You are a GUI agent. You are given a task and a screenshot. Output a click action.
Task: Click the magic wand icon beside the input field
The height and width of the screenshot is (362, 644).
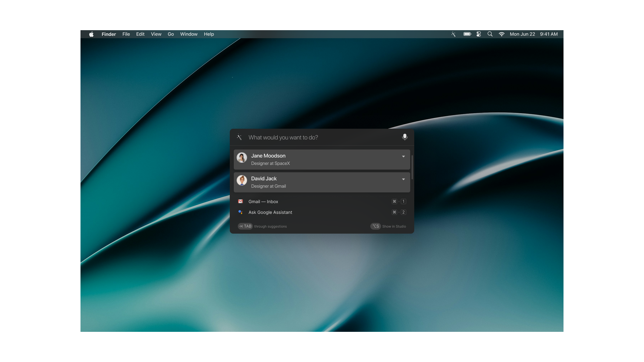point(239,137)
